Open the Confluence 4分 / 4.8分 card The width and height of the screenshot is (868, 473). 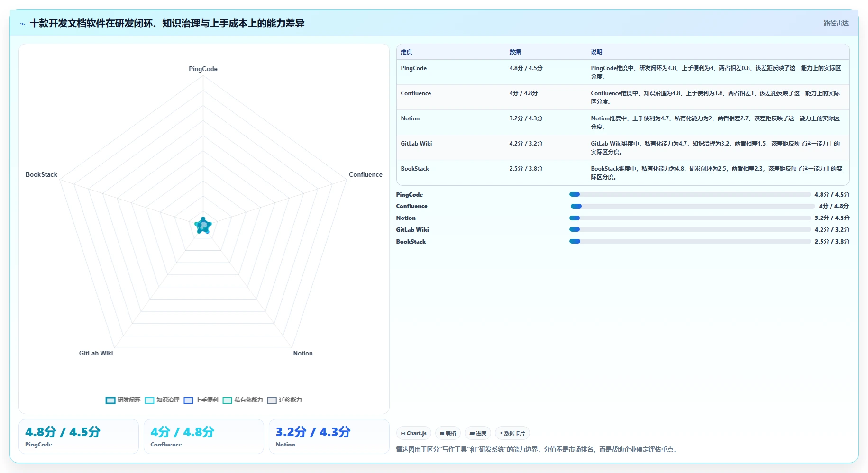pyautogui.click(x=204, y=437)
